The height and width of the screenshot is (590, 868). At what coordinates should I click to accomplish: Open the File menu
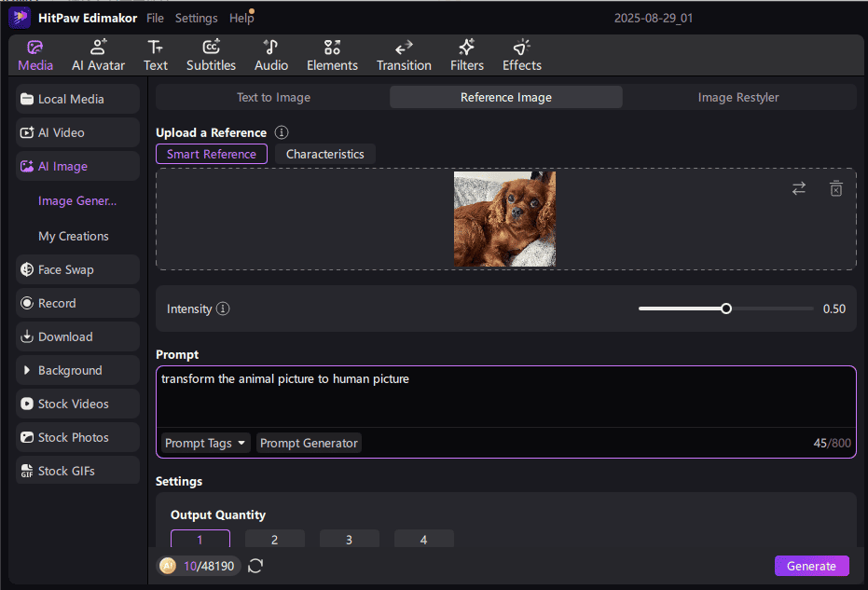155,19
